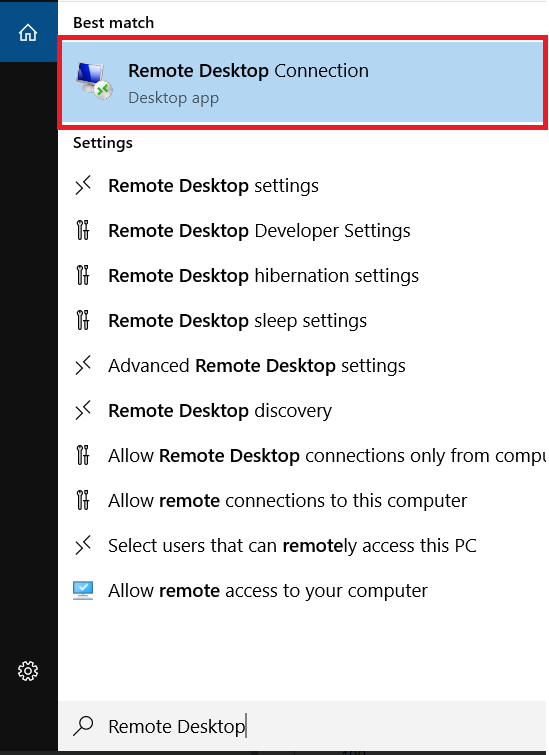Open Remote Desktop hibernation settings result

pyautogui.click(x=303, y=275)
